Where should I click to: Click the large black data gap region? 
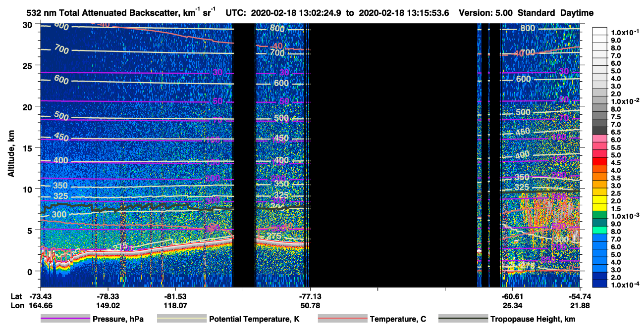click(x=394, y=155)
